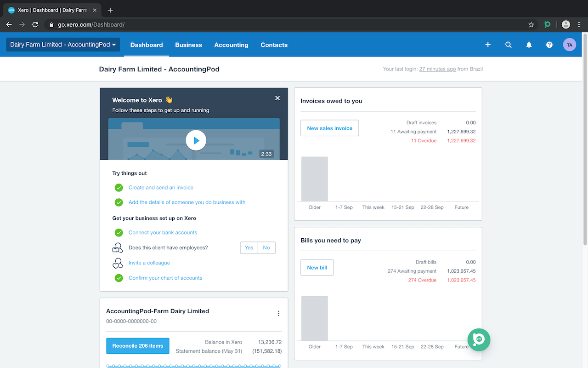Click Reconcile 206 items button
588x368 pixels.
point(138,346)
